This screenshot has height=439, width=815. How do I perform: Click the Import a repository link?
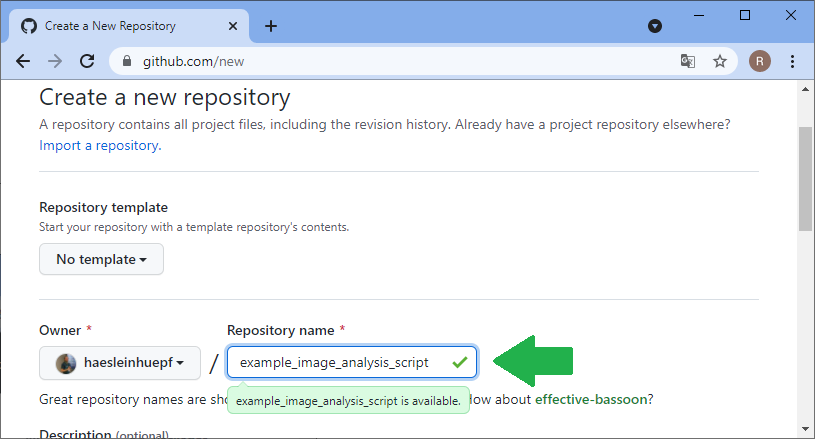pos(98,145)
